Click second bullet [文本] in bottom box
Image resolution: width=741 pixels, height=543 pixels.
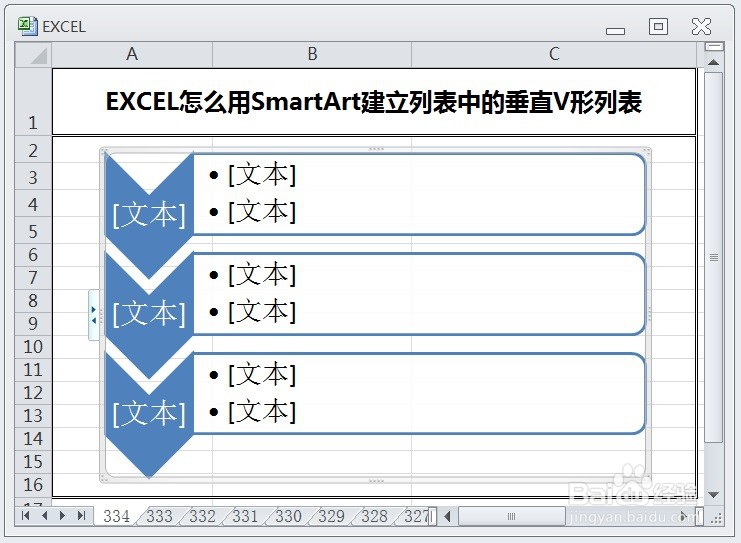[x=262, y=411]
